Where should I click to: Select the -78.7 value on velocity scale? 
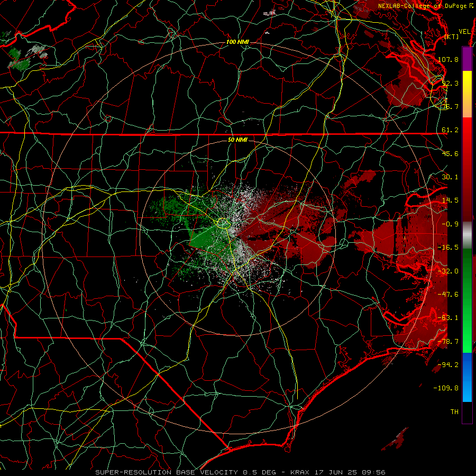(x=448, y=342)
